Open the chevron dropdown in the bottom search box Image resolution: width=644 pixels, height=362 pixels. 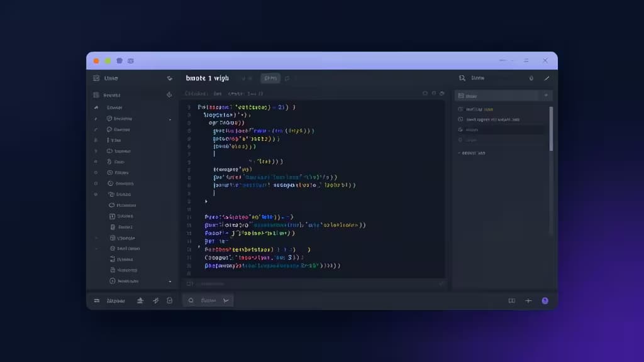226,300
